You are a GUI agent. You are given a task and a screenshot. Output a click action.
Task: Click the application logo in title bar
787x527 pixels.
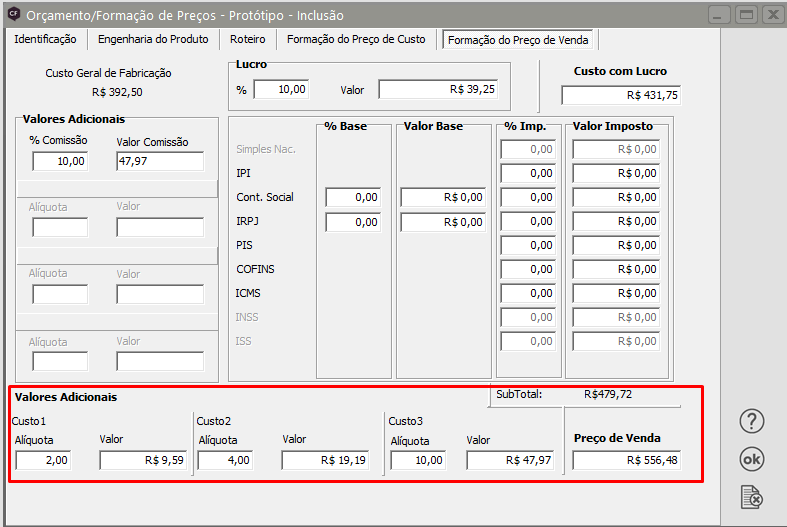(13, 15)
